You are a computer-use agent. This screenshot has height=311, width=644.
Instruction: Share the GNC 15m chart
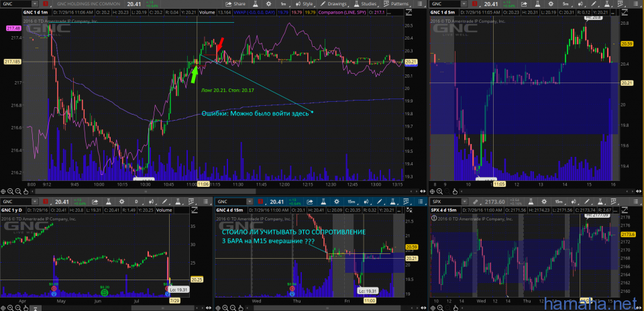(310, 202)
